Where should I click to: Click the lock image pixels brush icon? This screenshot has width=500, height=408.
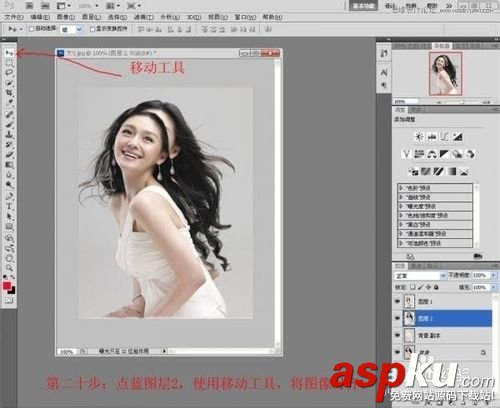pos(421,287)
